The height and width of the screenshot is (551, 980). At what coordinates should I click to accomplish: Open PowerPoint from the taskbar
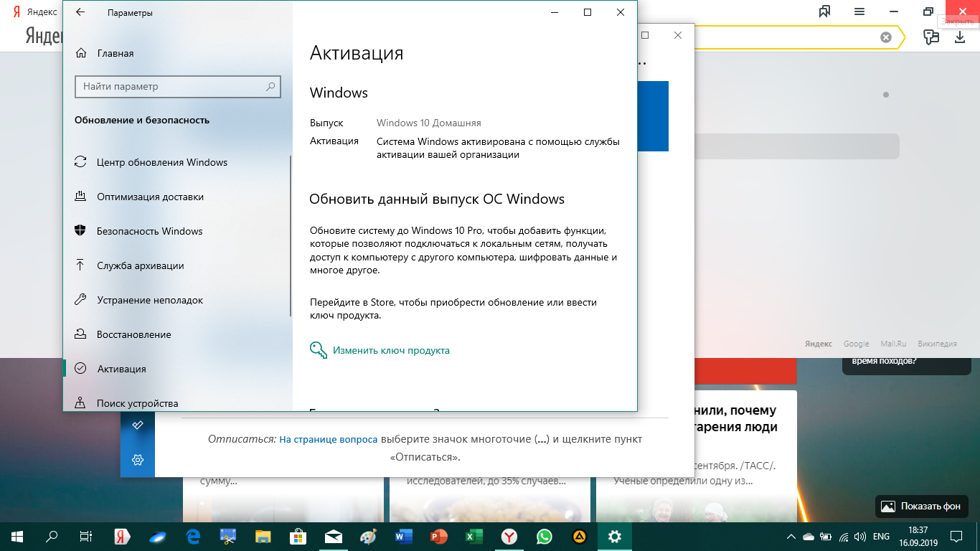coord(438,536)
